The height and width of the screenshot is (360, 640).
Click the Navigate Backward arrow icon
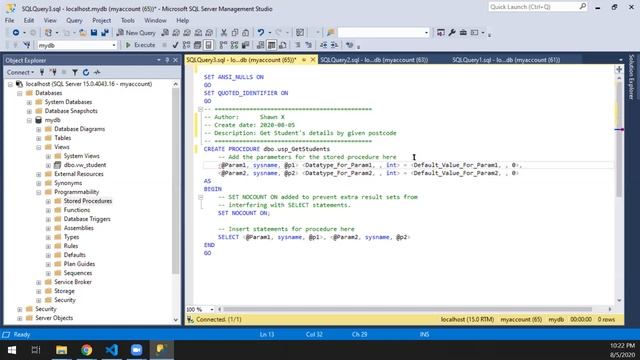[16, 33]
